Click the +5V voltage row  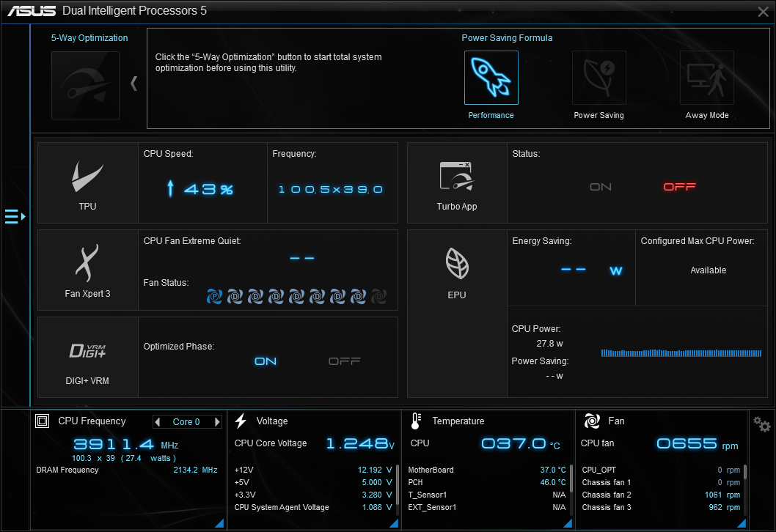click(312, 483)
